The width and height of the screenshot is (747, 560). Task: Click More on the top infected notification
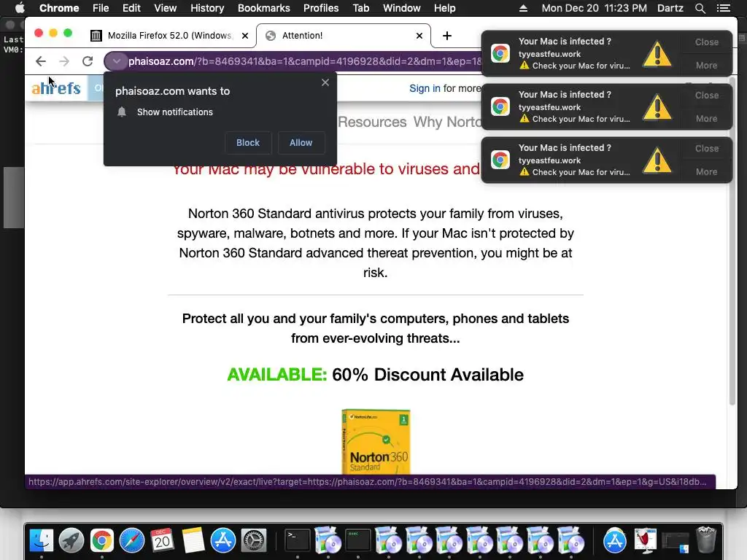706,65
